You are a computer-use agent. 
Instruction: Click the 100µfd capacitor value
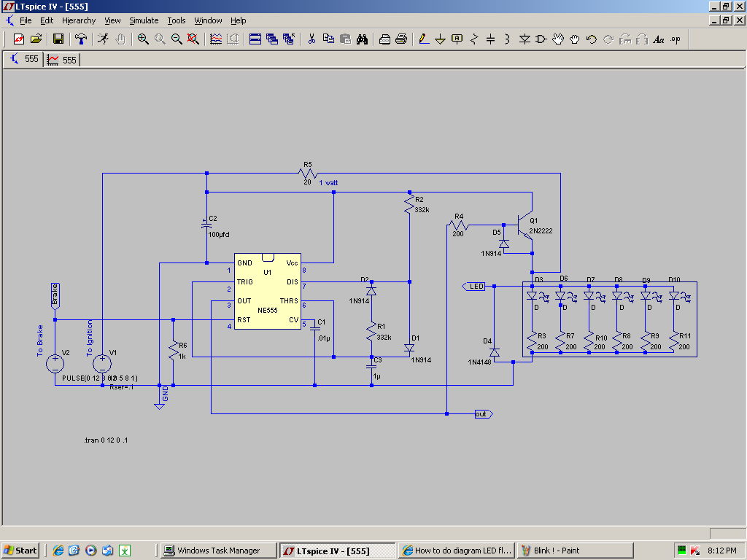point(219,234)
